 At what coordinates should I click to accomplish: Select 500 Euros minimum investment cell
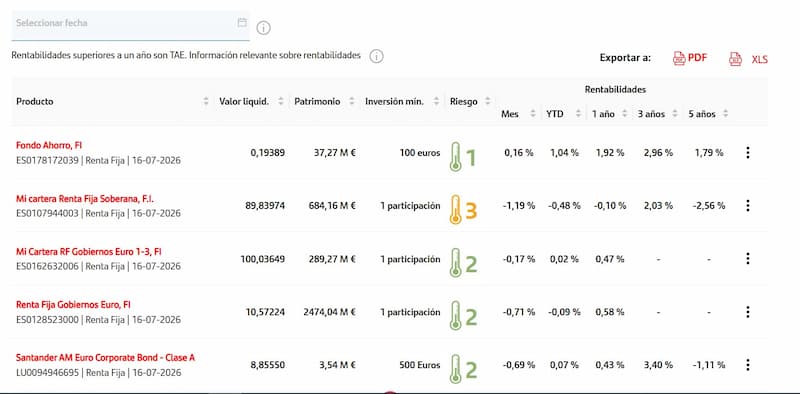tap(420, 365)
